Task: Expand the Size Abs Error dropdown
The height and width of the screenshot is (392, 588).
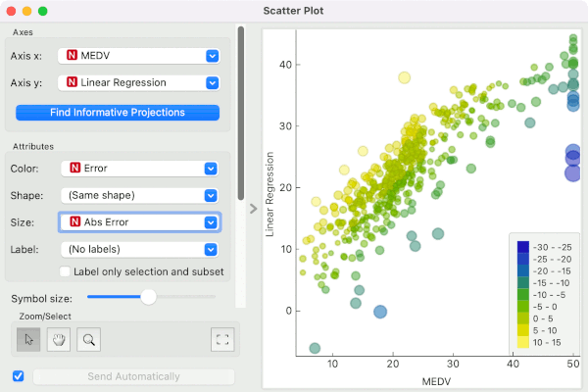Action: coord(139,222)
